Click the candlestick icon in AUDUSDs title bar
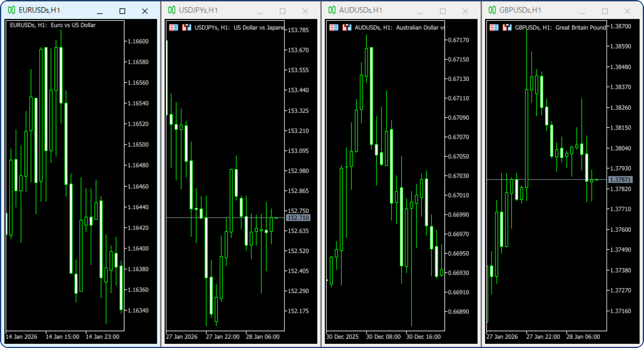 pos(332,10)
